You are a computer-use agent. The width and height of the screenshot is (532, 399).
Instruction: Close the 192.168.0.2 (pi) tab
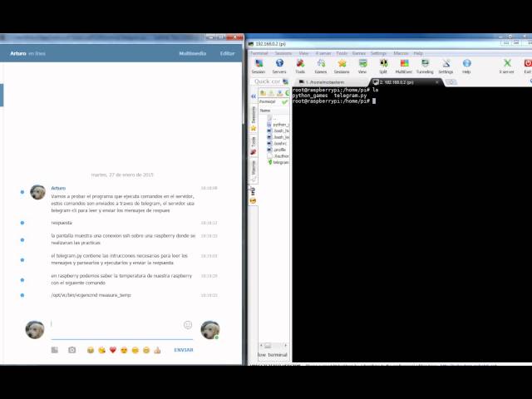(437, 82)
